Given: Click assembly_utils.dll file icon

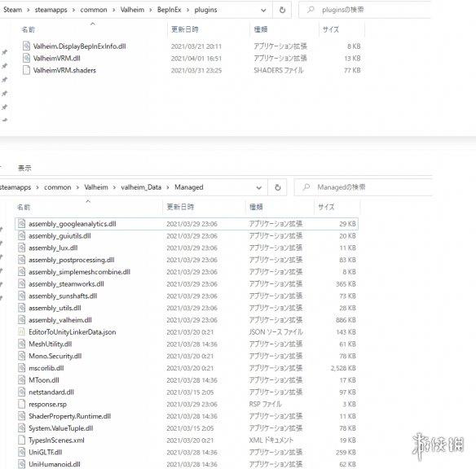Looking at the screenshot, I should tap(21, 308).
